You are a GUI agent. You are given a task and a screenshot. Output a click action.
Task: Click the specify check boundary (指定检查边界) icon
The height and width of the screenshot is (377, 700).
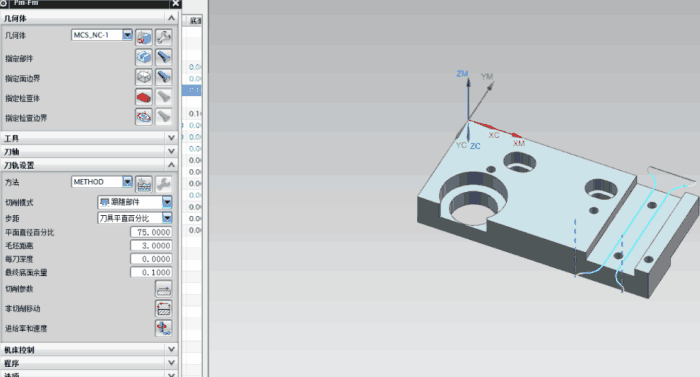point(144,117)
